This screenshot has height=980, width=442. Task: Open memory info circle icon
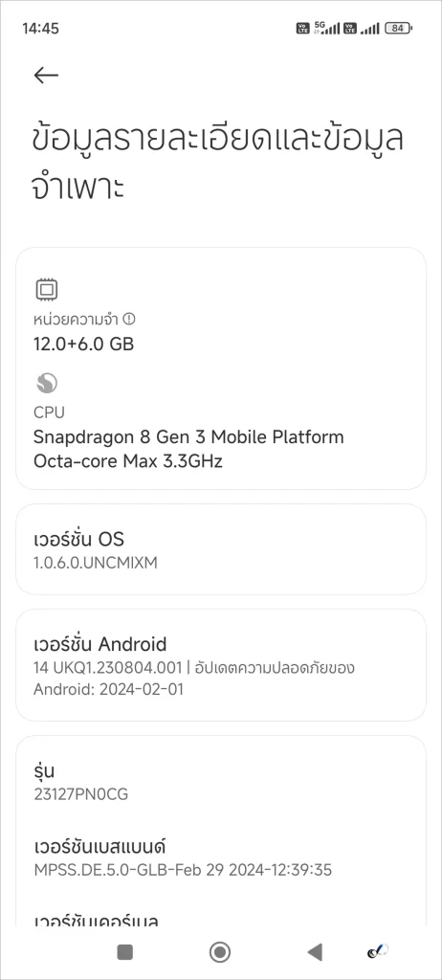129,320
